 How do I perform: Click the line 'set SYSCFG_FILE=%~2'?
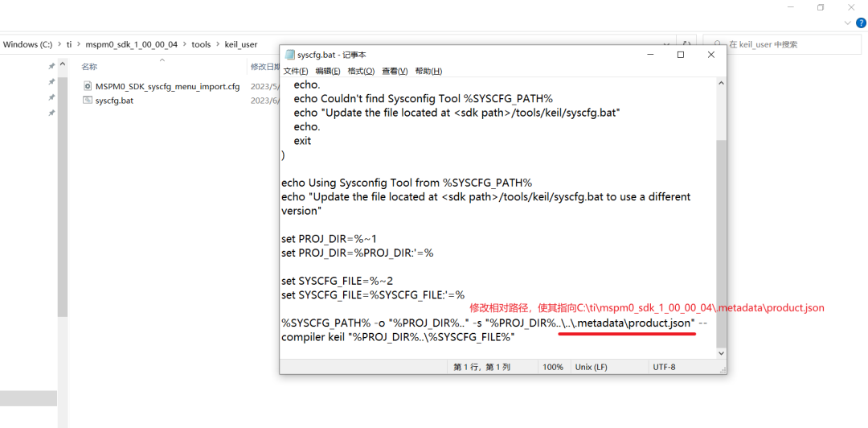coord(338,281)
